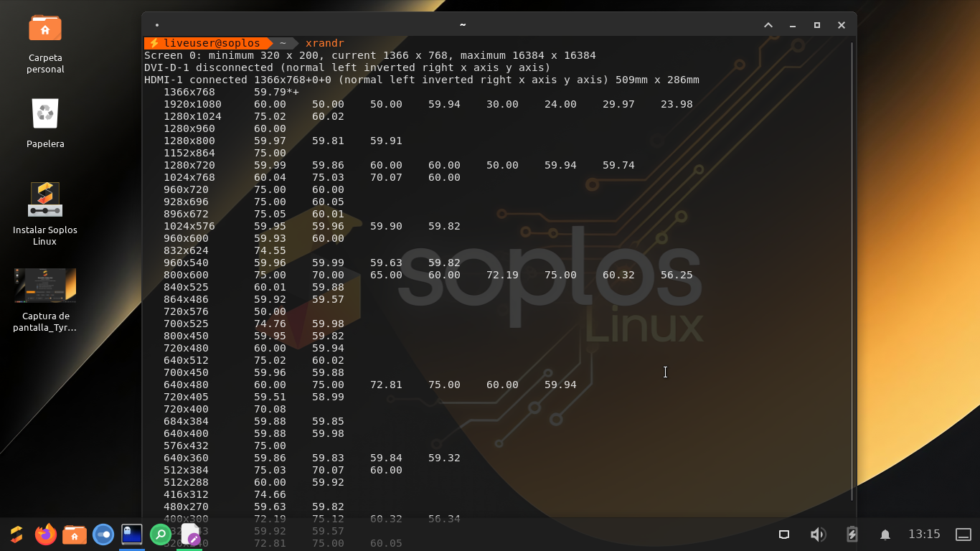
Task: Click the "832x624" resolution entry
Action: point(187,250)
